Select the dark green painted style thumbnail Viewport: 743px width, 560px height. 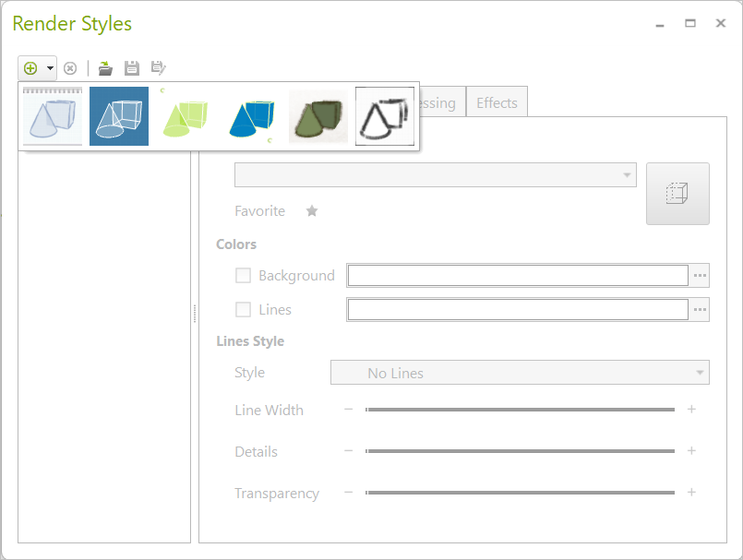318,115
